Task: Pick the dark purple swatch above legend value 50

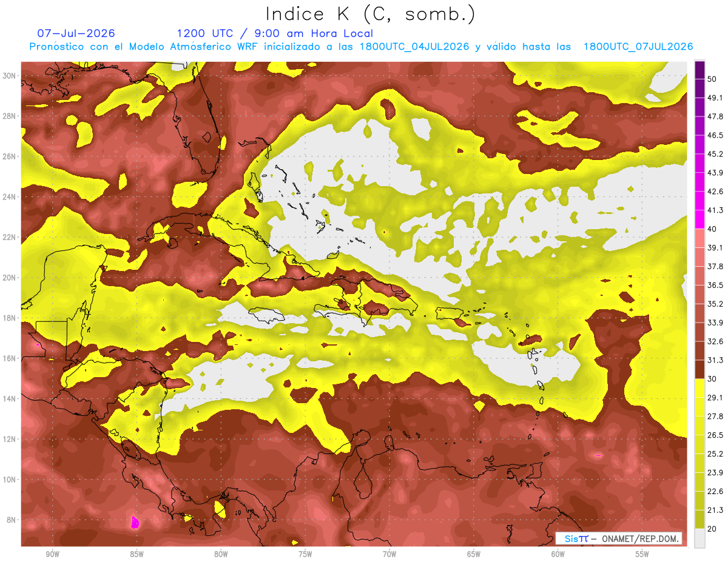Action: coord(699,70)
